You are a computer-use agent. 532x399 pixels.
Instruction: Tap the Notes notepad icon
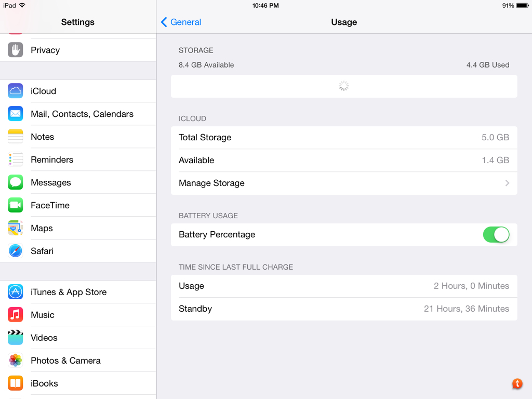click(x=15, y=137)
